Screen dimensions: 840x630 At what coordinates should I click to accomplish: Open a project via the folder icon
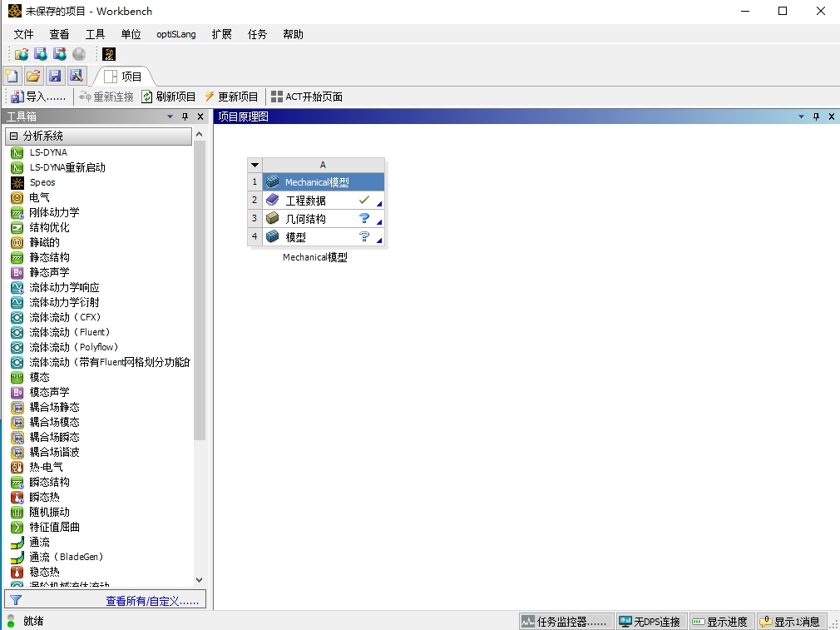(32, 75)
